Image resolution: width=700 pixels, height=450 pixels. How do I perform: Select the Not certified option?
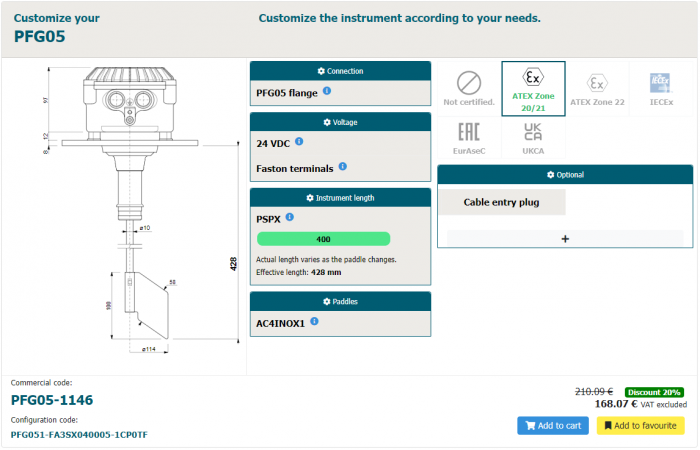[x=469, y=88]
